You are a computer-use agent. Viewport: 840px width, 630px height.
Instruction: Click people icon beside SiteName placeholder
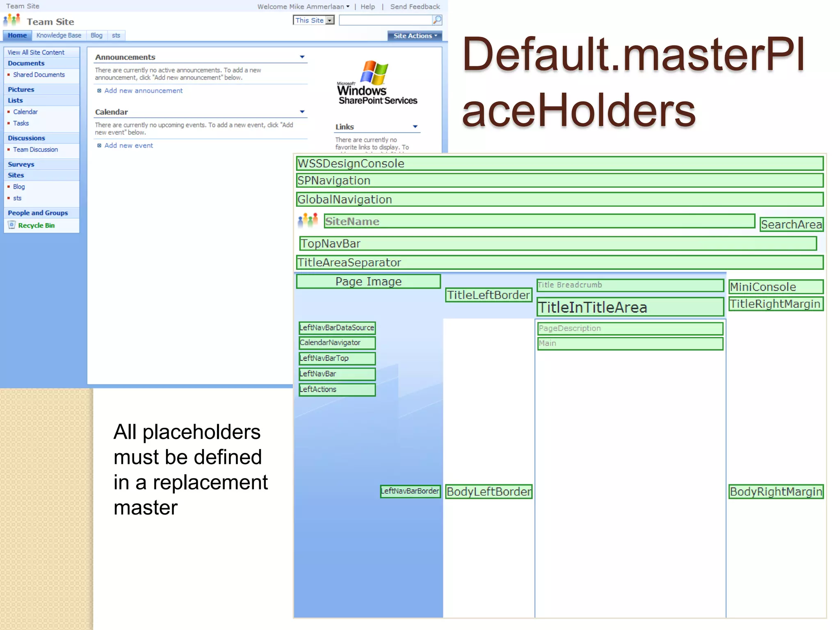tap(308, 221)
